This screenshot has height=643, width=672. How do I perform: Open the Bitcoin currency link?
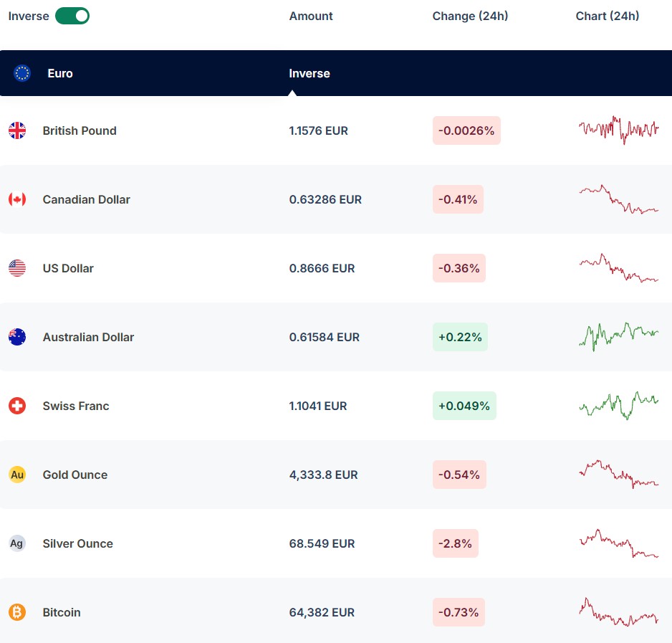[x=62, y=612]
